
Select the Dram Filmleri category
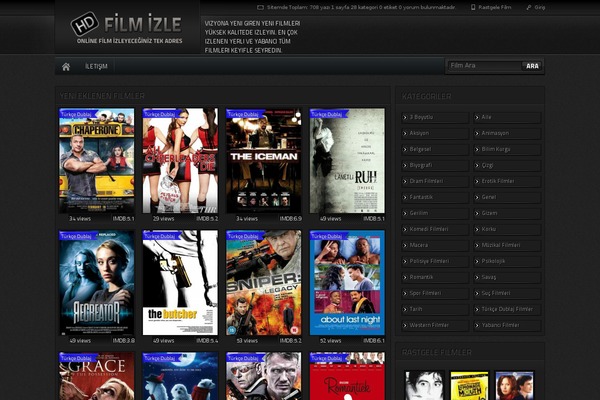435,181
